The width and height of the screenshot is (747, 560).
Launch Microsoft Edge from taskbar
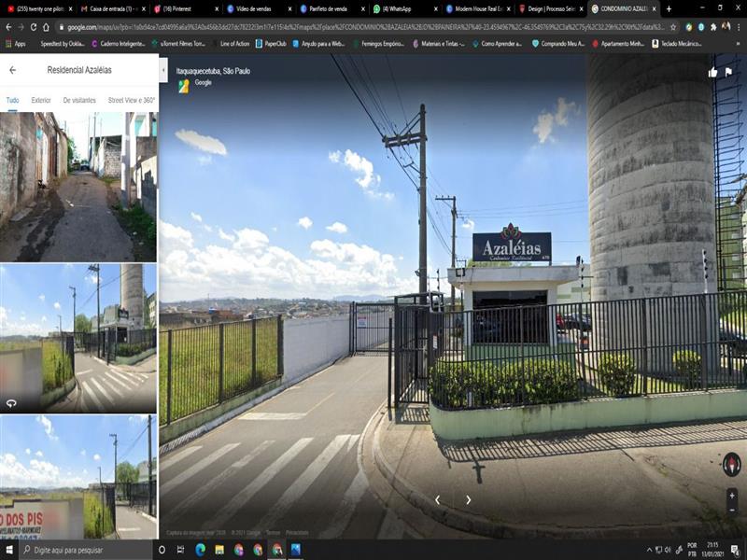click(x=201, y=550)
